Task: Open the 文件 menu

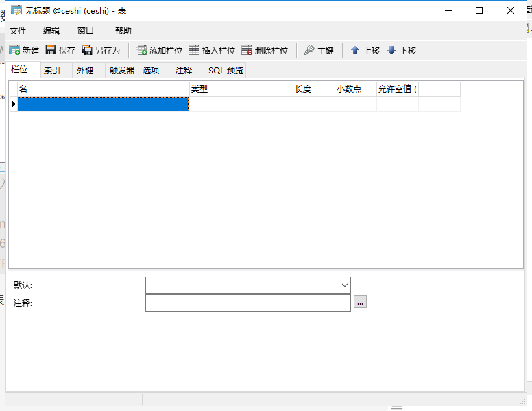Action: [x=18, y=31]
